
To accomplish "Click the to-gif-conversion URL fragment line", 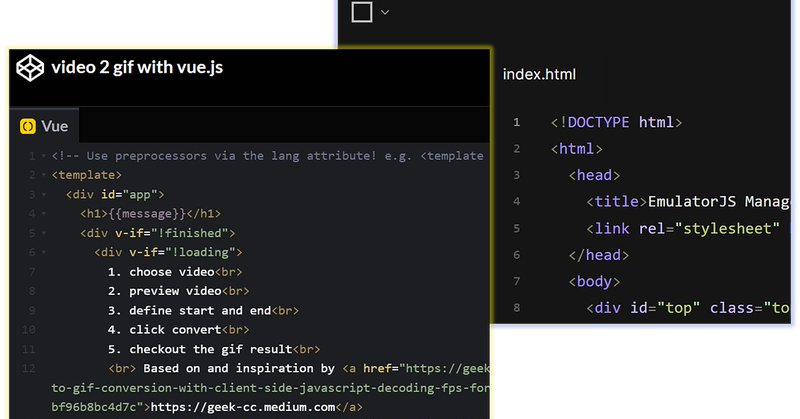I will click(x=270, y=387).
